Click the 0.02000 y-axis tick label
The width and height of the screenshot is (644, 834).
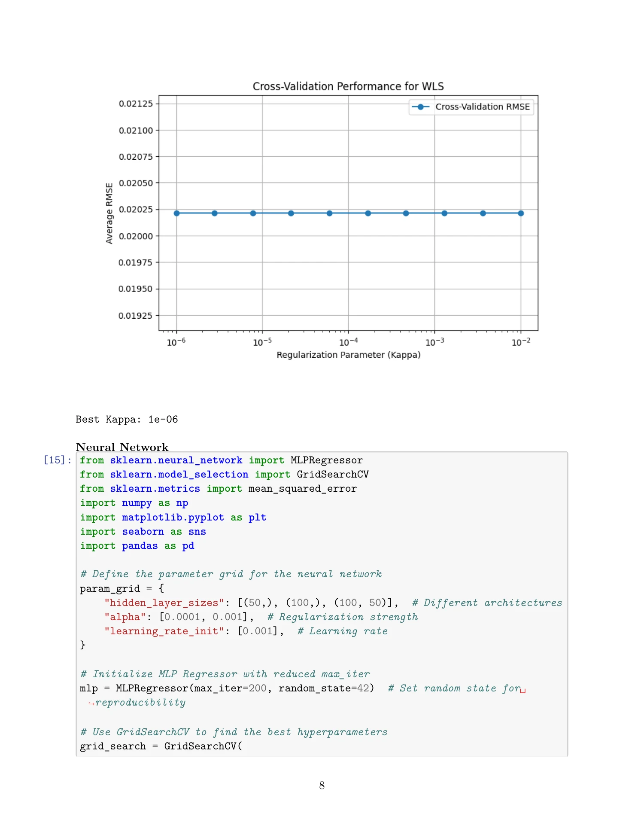136,236
